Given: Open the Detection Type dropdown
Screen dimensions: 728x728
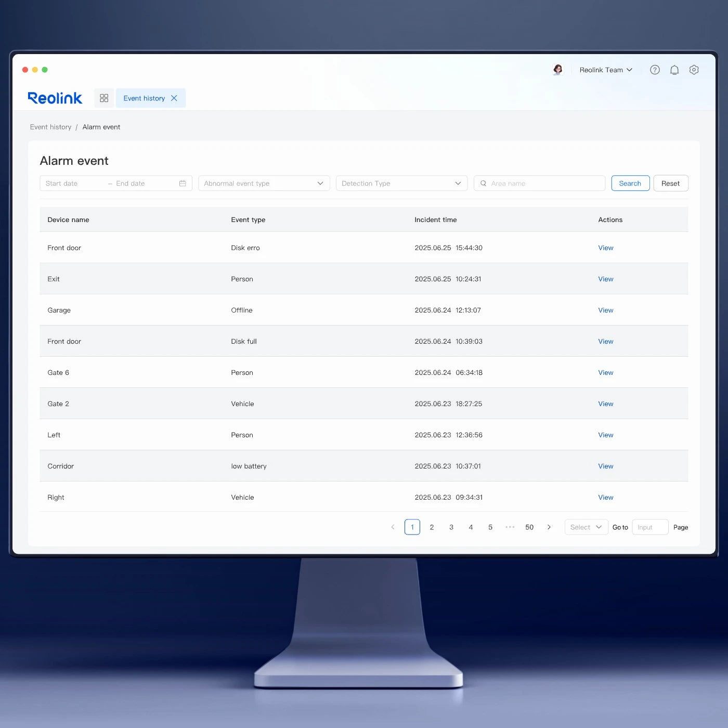Looking at the screenshot, I should (x=401, y=184).
